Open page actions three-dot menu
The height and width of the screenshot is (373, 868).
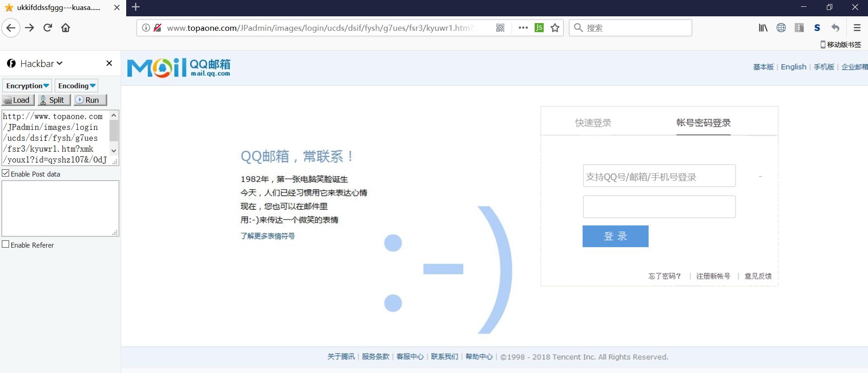(x=523, y=28)
